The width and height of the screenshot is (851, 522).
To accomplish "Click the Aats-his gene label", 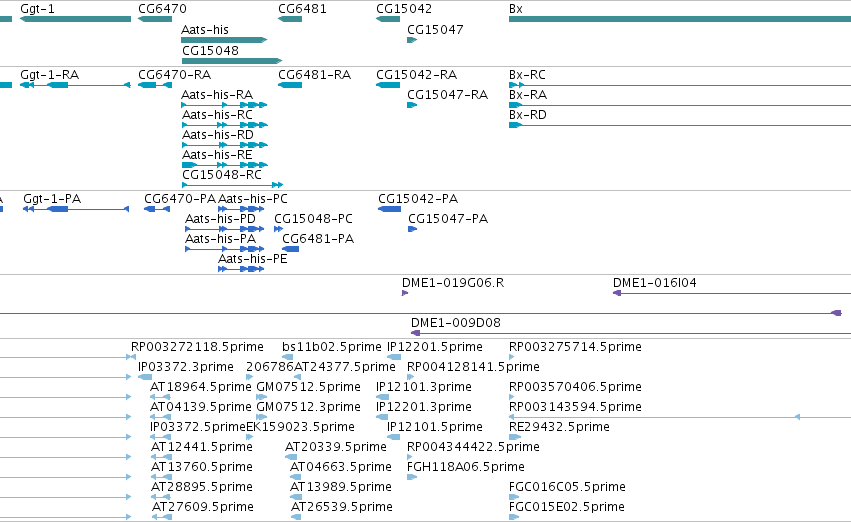I will click(205, 29).
